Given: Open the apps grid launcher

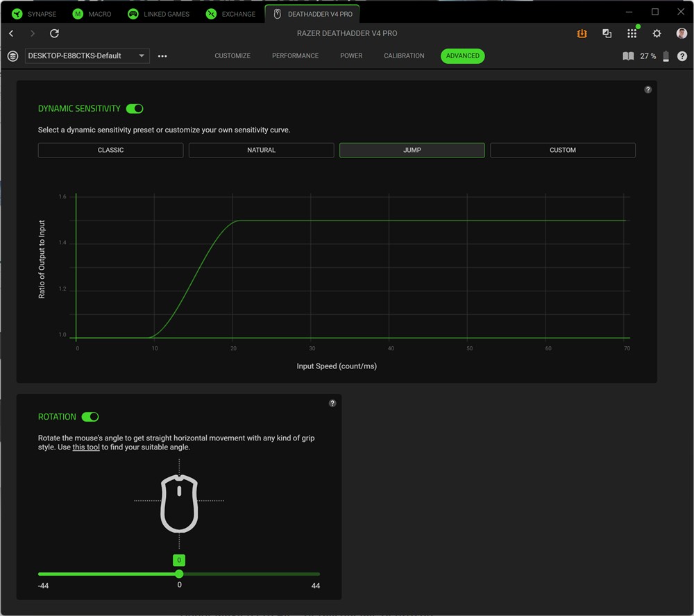Looking at the screenshot, I should point(632,33).
